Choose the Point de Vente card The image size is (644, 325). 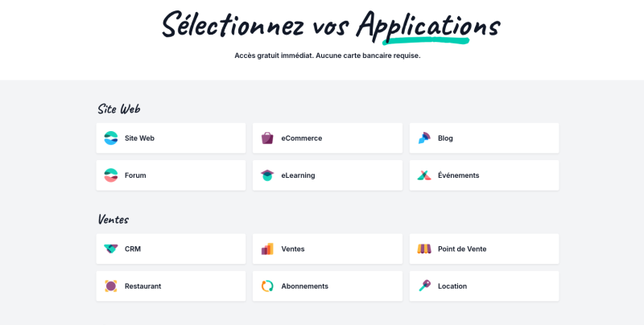pos(485,249)
